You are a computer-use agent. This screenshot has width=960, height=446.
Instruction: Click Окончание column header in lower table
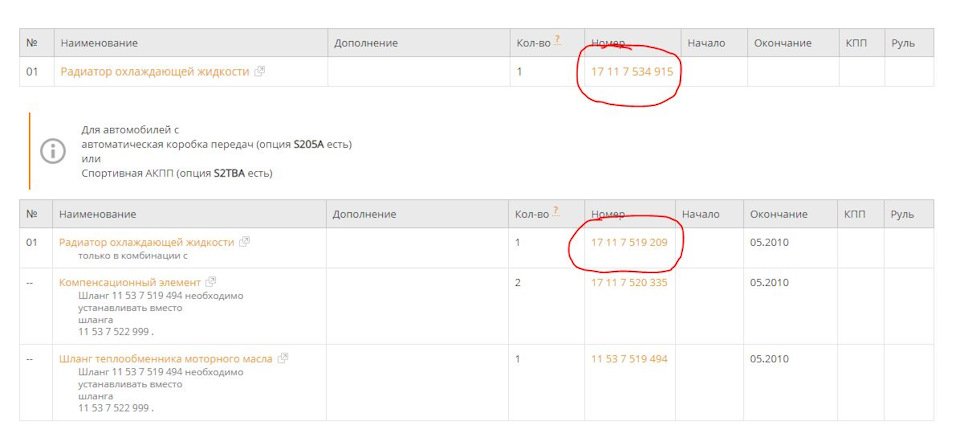point(779,214)
